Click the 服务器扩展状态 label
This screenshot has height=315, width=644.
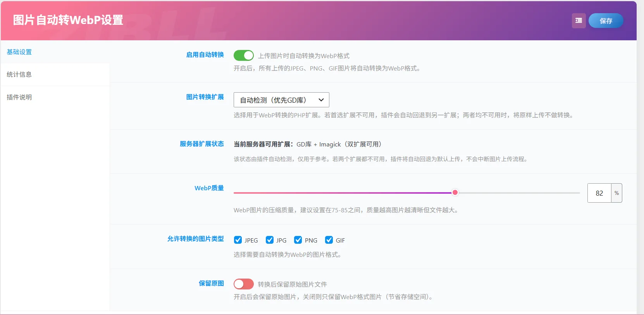coord(202,144)
